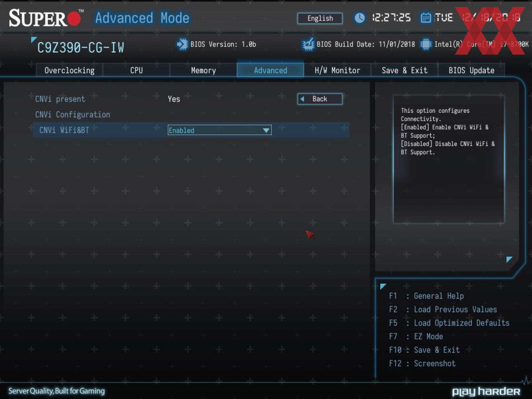Open the Memory tab
The height and width of the screenshot is (399, 532).
[203, 70]
